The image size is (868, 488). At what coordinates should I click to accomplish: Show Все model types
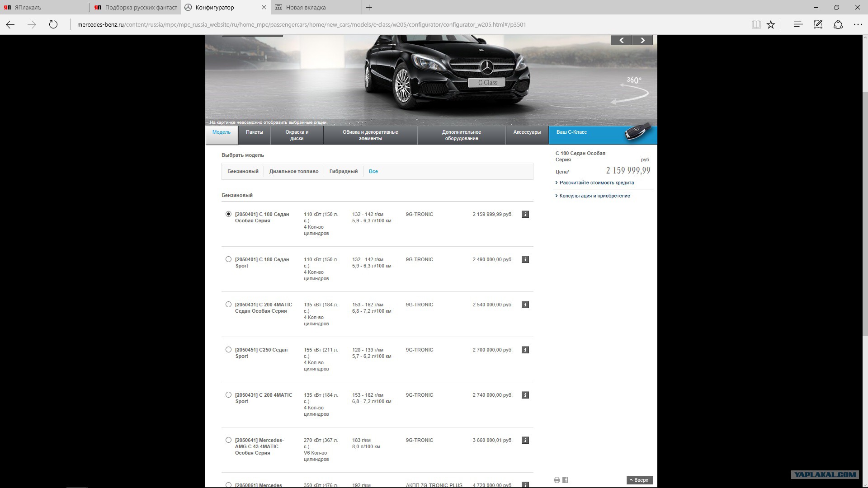click(x=373, y=171)
